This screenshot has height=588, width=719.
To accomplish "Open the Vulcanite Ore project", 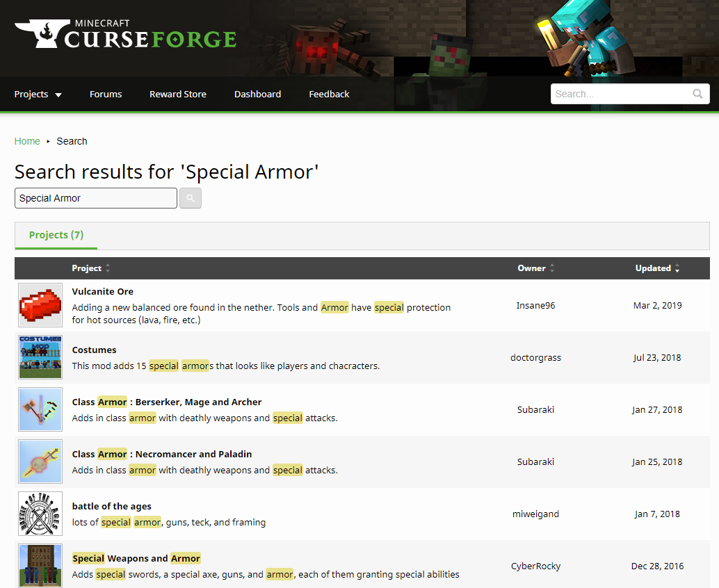I will [x=103, y=291].
